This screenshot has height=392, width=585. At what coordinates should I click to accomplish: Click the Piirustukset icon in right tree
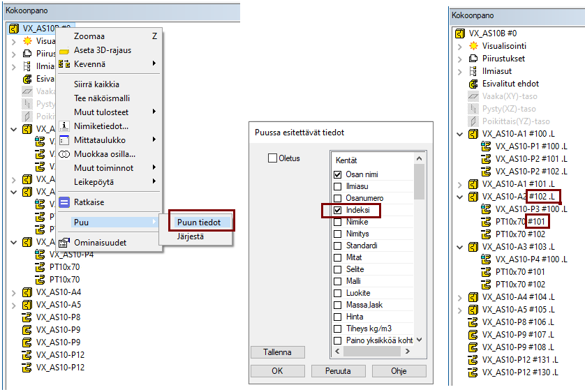point(473,59)
